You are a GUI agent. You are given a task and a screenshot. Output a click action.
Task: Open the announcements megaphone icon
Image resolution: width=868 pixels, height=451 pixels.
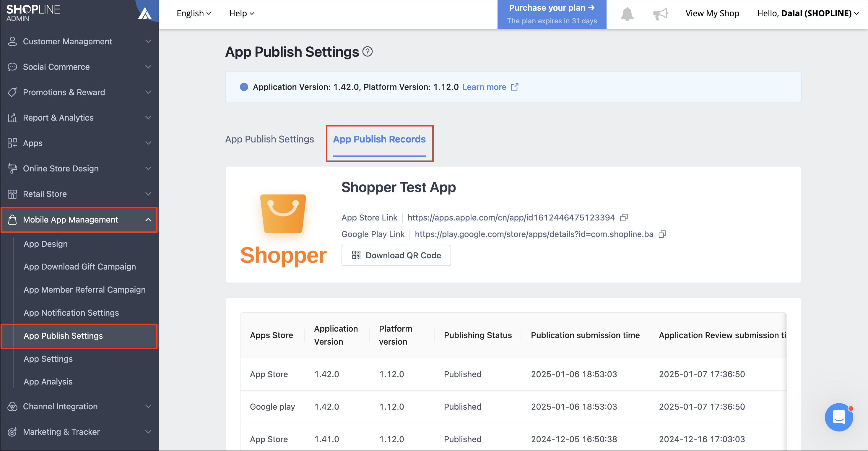pyautogui.click(x=660, y=14)
